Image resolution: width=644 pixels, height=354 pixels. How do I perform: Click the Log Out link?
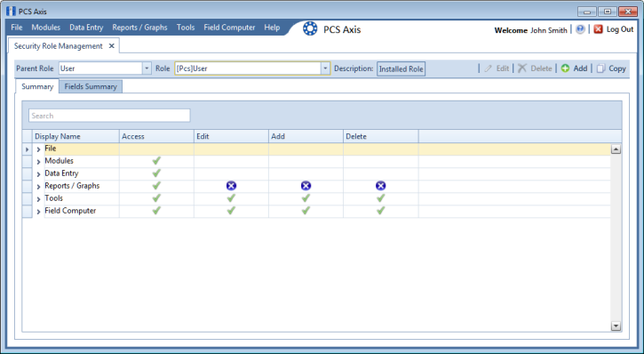click(620, 29)
